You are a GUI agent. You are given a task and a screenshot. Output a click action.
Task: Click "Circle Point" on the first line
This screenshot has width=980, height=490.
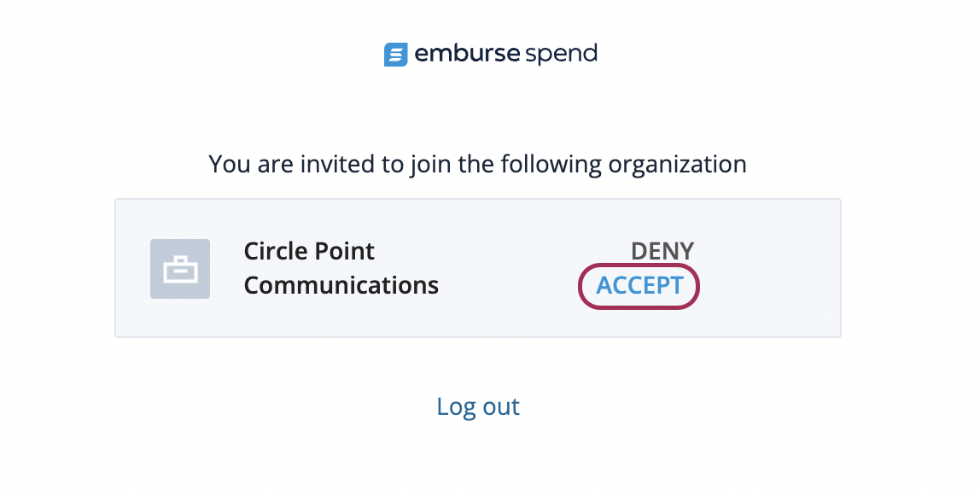(x=309, y=251)
